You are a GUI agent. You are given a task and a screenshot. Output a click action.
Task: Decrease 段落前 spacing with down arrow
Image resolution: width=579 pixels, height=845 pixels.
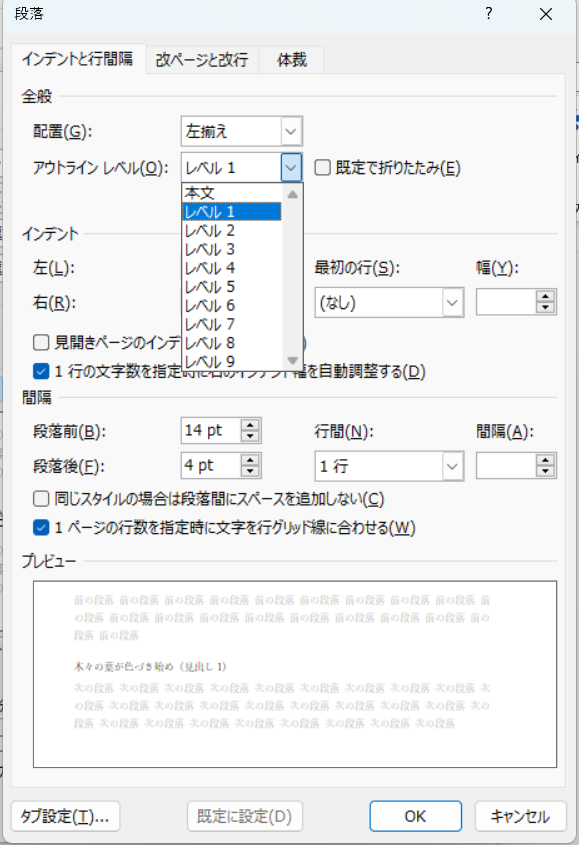(x=250, y=437)
